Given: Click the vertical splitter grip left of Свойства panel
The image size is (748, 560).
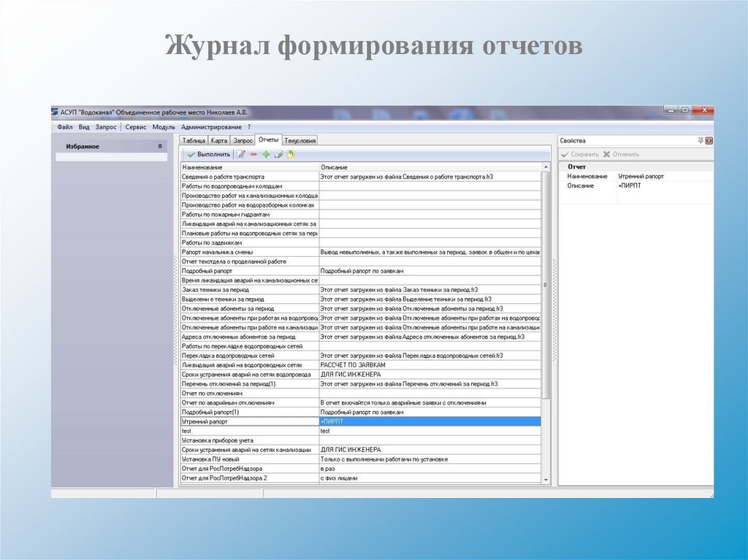Looking at the screenshot, I should 554,310.
